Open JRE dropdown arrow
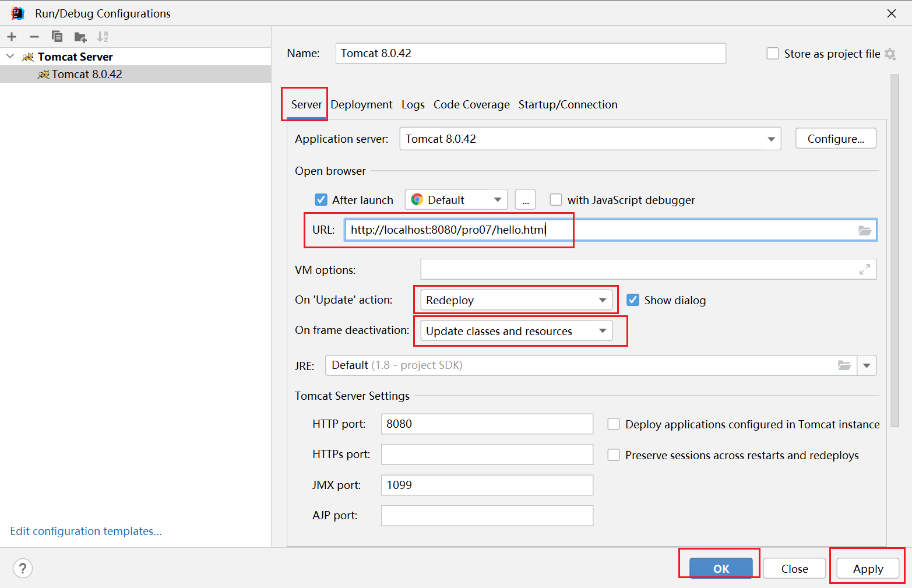 [867, 365]
